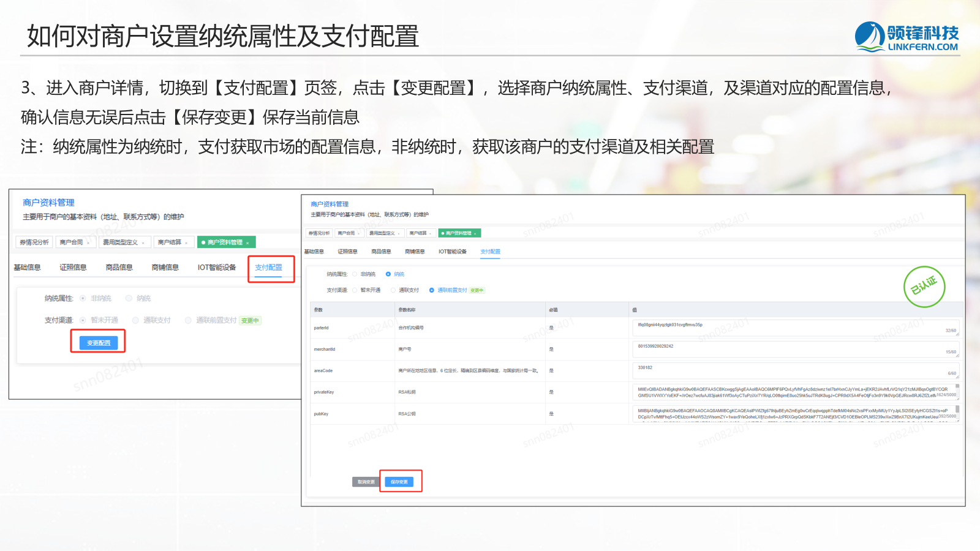Switch to IOT智能设备 tab in right screenshot
This screenshot has width=980, height=551.
[x=452, y=252]
